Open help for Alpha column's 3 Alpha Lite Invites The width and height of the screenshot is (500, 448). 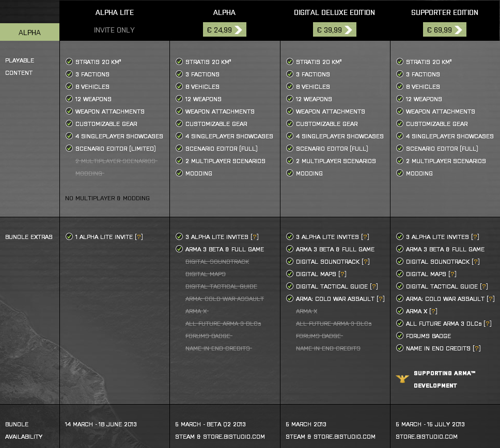pos(255,237)
